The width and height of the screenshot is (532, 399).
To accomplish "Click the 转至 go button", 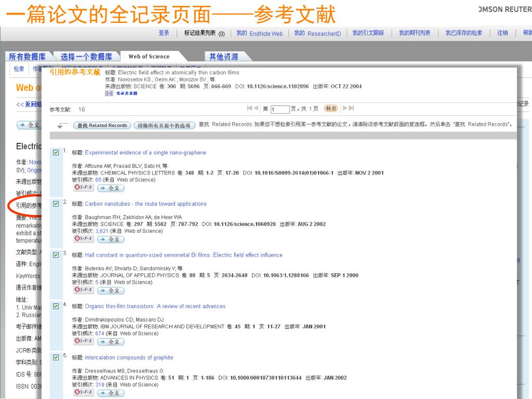I will click(331, 108).
